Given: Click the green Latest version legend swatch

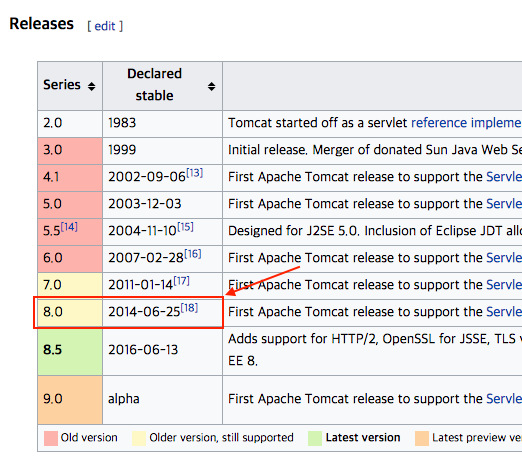Looking at the screenshot, I should 315,438.
